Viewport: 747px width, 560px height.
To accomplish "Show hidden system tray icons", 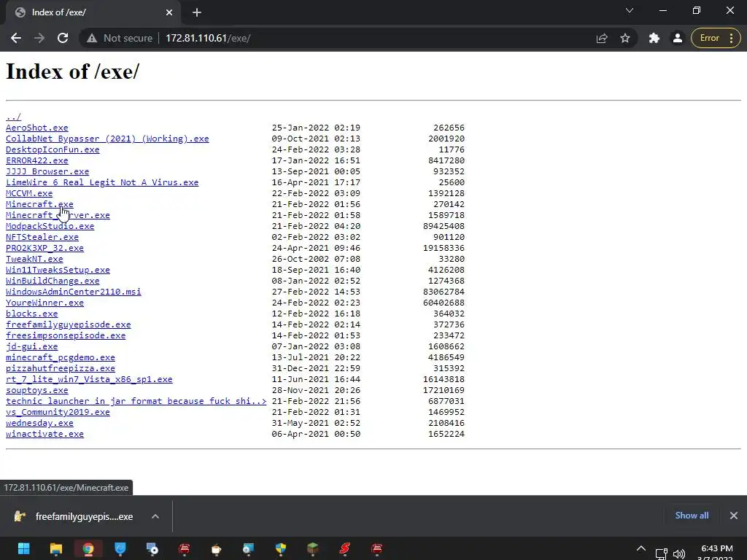I will click(x=641, y=549).
